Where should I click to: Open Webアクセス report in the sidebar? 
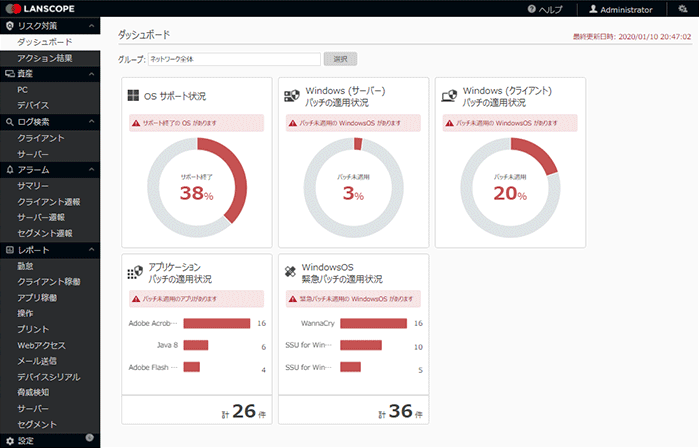(x=42, y=345)
